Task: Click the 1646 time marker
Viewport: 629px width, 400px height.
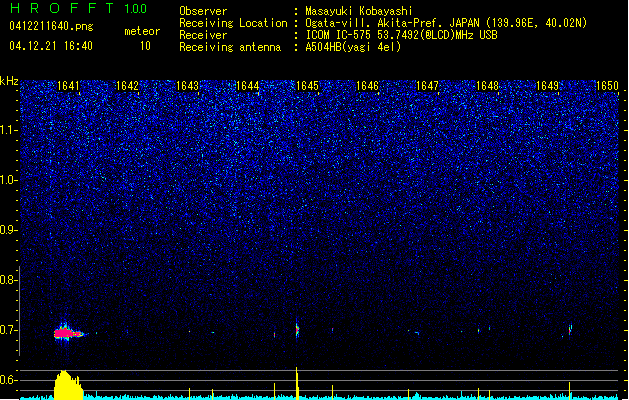Action: 367,86
